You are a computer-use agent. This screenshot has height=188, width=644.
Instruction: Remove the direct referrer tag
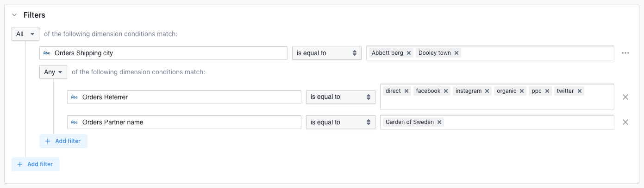coord(406,91)
